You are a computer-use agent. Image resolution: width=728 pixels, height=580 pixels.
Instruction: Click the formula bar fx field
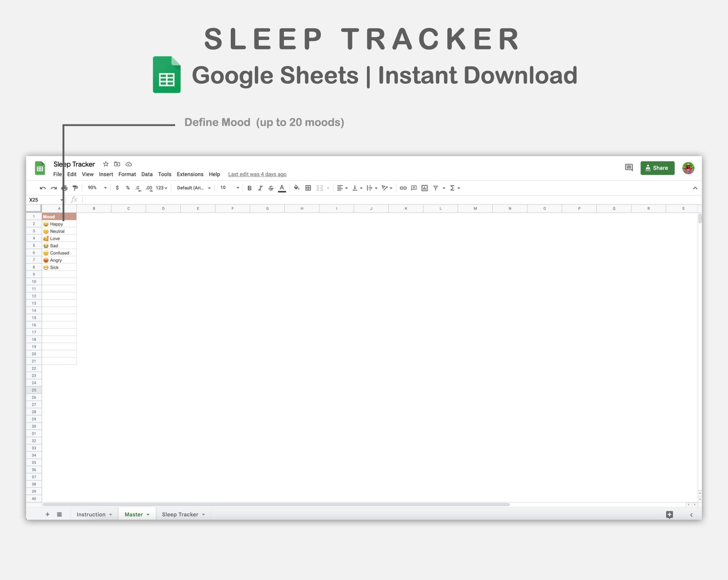pyautogui.click(x=74, y=199)
